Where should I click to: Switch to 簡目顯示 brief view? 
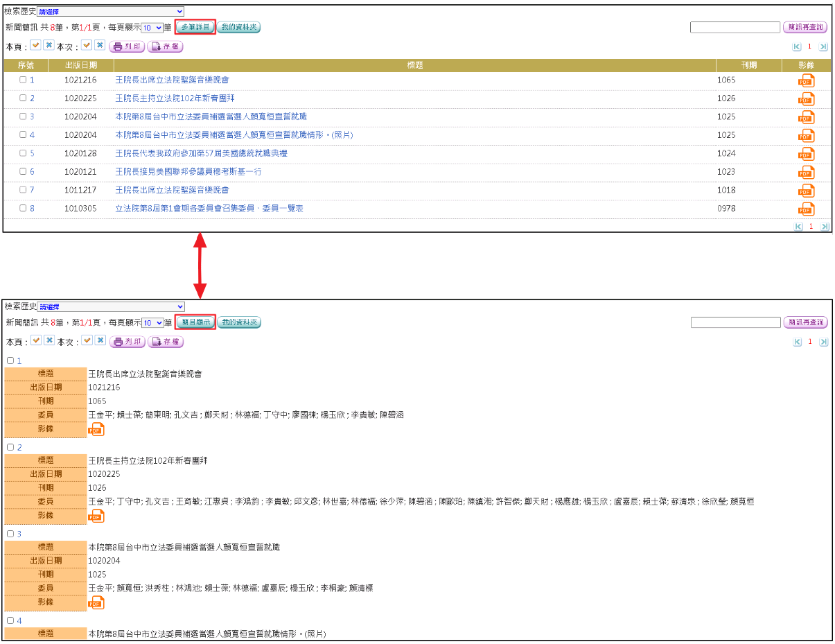(x=195, y=322)
